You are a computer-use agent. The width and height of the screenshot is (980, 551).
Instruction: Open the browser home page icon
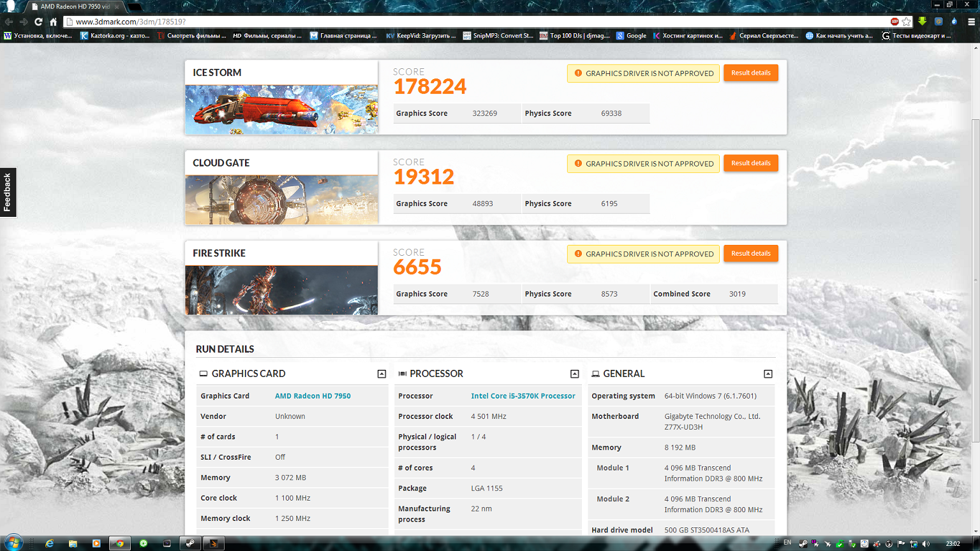(x=54, y=22)
